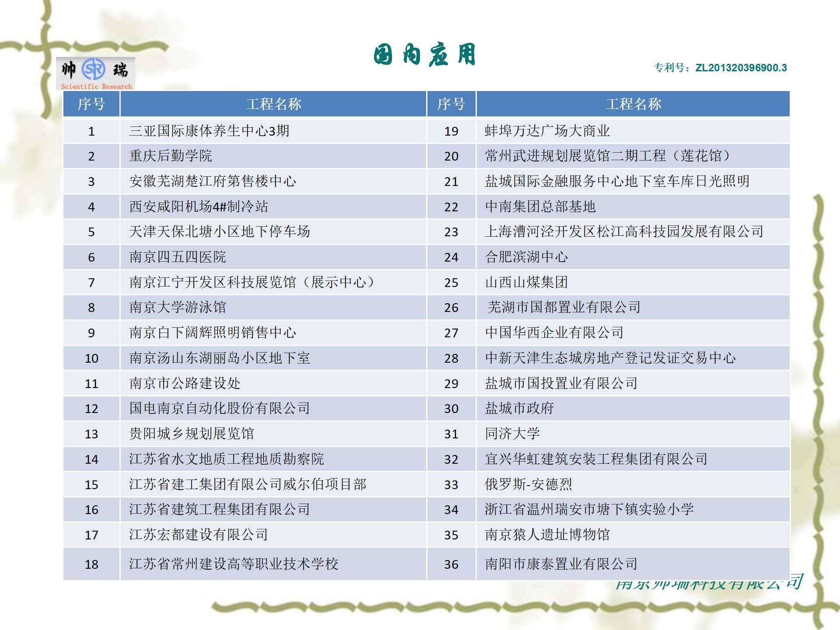Select the cell 重庆后勤学院

click(x=273, y=156)
